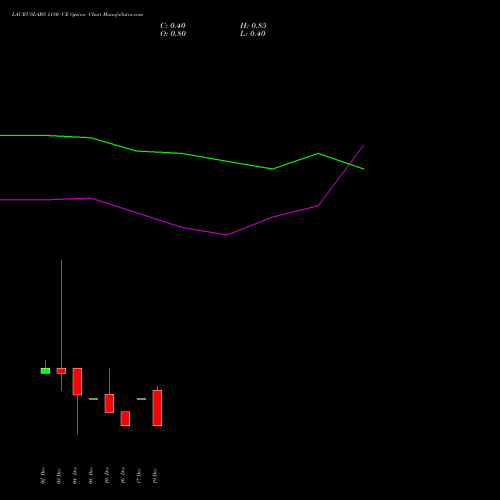Screen dimensions: 500x500
Task: Click the last red candlestick for 19 Dec
Action: [x=157, y=408]
